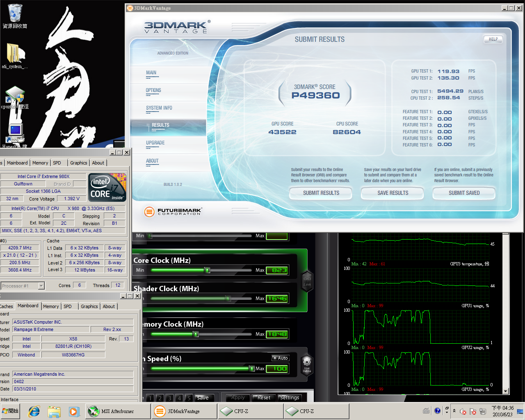Click the Core Clock slider handle
Viewport: 525px width, 420px height.
[208, 270]
